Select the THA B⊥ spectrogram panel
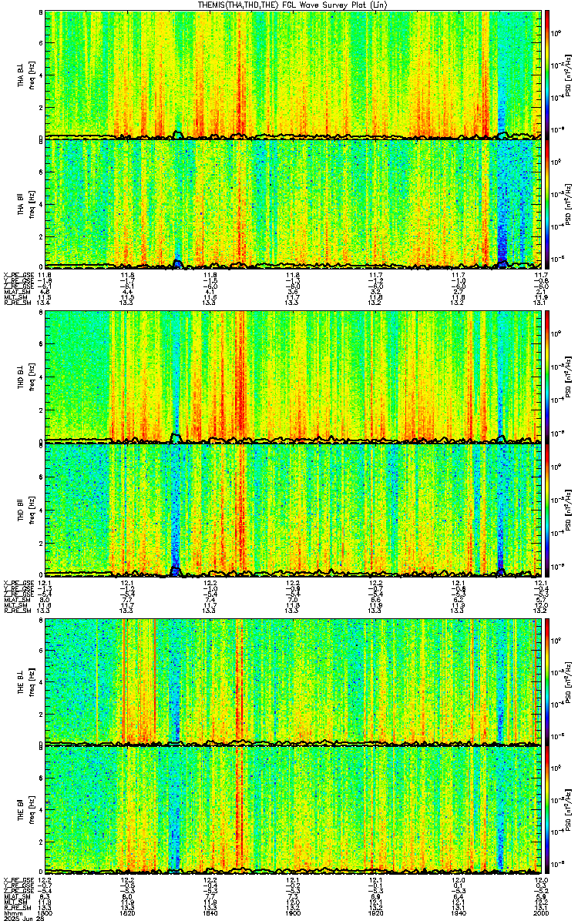This screenshot has width=578, height=924. point(294,73)
